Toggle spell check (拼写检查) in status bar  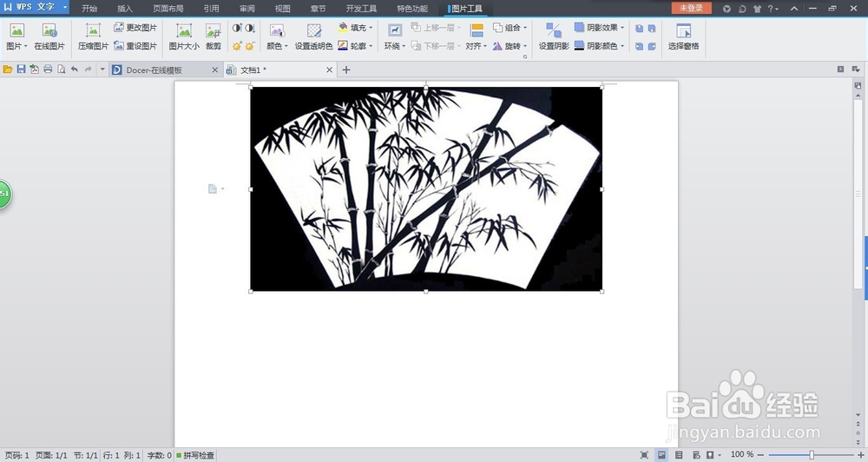[x=195, y=455]
